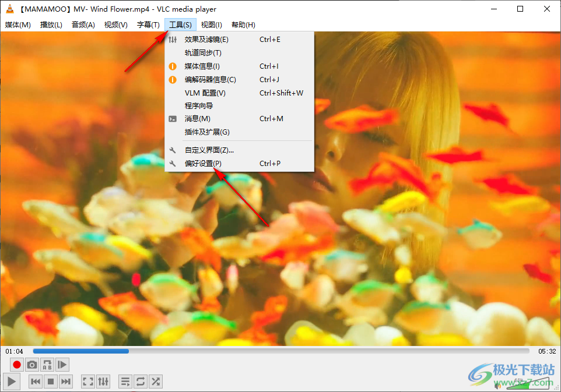Image resolution: width=561 pixels, height=392 pixels.
Task: Click the orange info icon beside 编解码器信息
Action: 173,79
